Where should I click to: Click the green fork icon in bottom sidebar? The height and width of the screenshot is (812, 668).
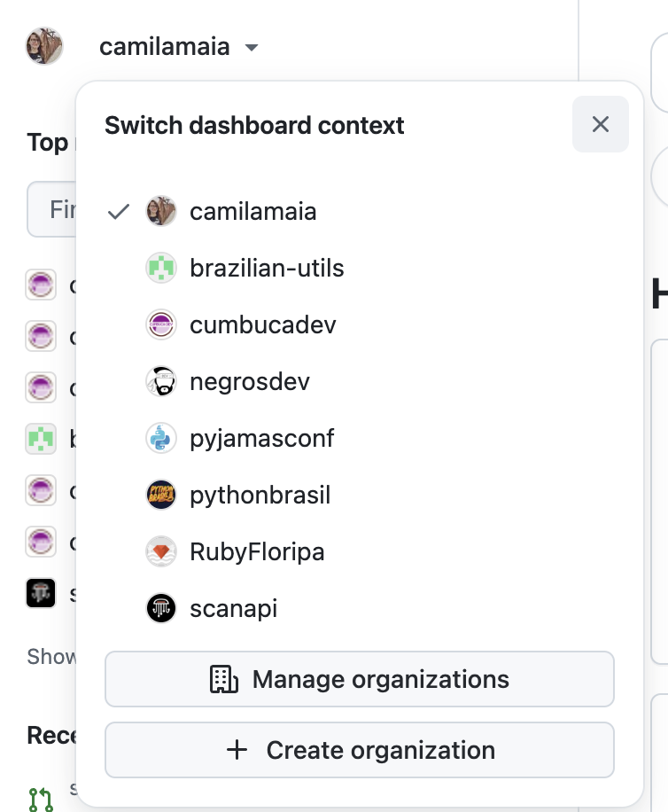[x=41, y=800]
